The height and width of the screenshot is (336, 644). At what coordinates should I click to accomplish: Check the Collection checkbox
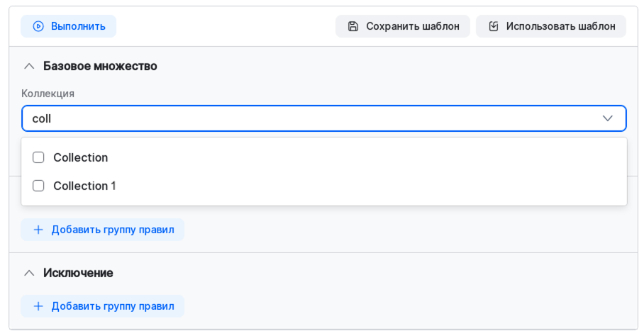(38, 157)
